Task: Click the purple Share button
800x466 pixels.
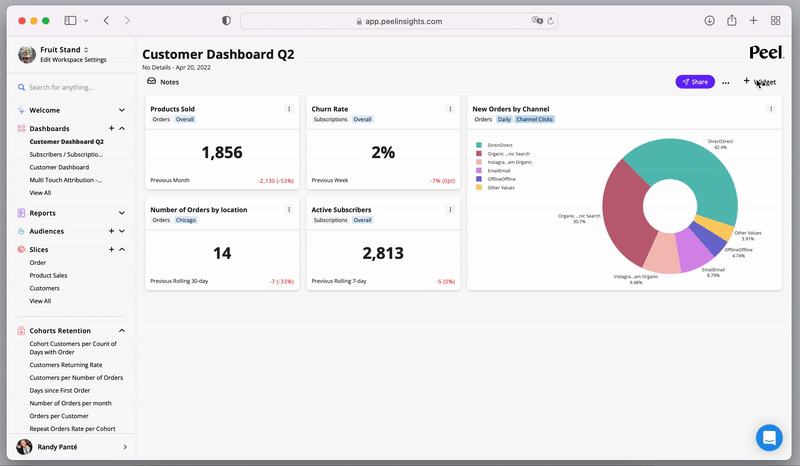Action: [x=695, y=82]
